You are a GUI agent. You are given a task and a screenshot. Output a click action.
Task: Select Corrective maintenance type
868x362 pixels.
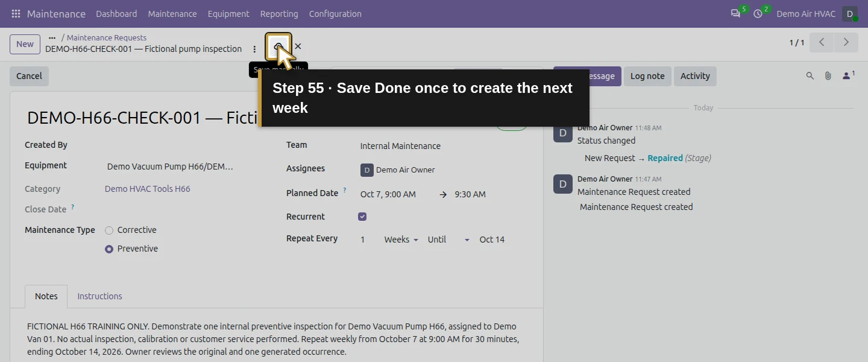(x=109, y=230)
